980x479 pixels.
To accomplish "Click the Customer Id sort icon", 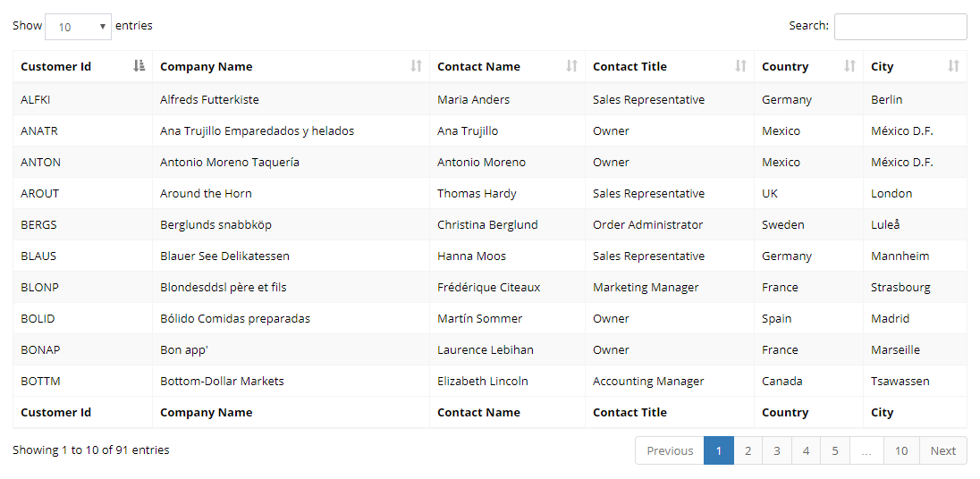I will [139, 66].
